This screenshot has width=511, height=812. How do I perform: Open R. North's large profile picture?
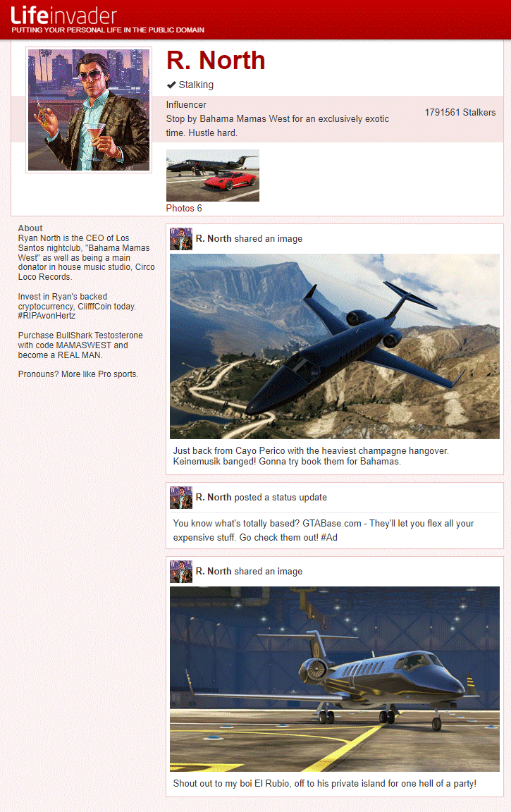89,110
